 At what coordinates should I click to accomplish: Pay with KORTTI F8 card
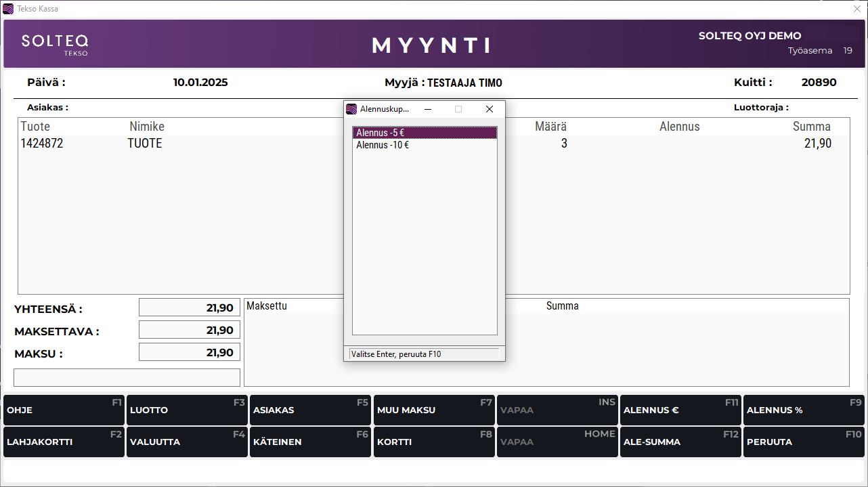433,442
